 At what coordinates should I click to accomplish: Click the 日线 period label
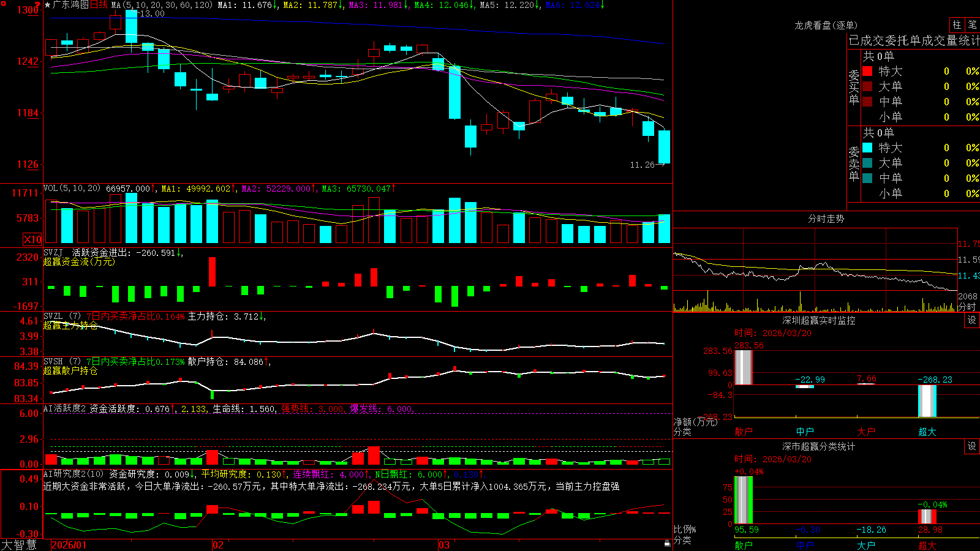(x=99, y=5)
